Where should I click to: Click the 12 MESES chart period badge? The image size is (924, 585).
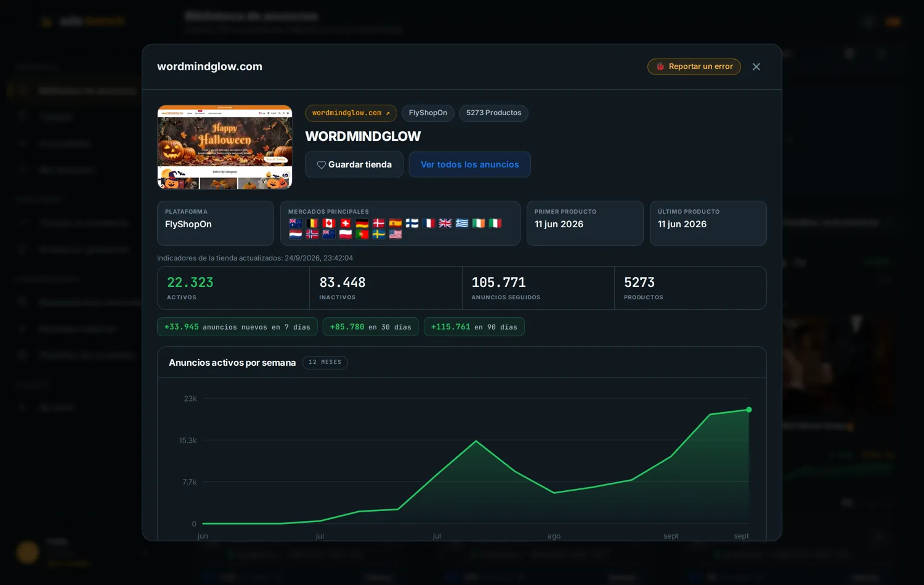pyautogui.click(x=325, y=363)
